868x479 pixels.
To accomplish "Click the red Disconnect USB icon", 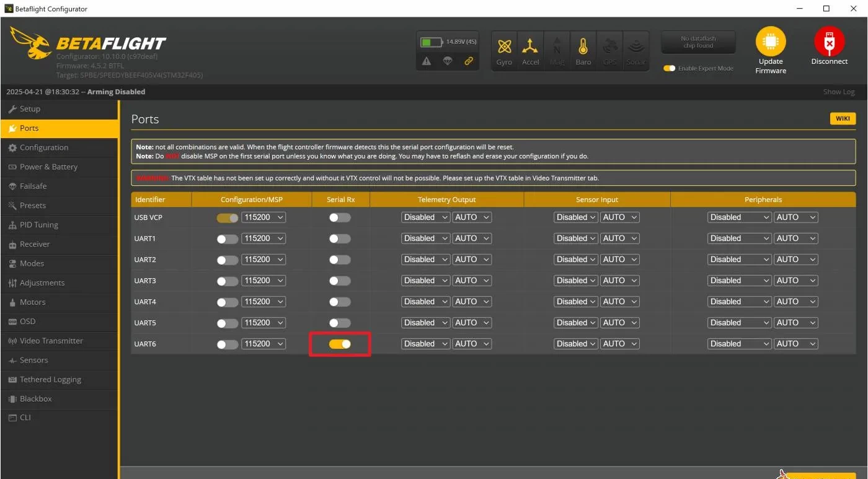I will (x=829, y=42).
